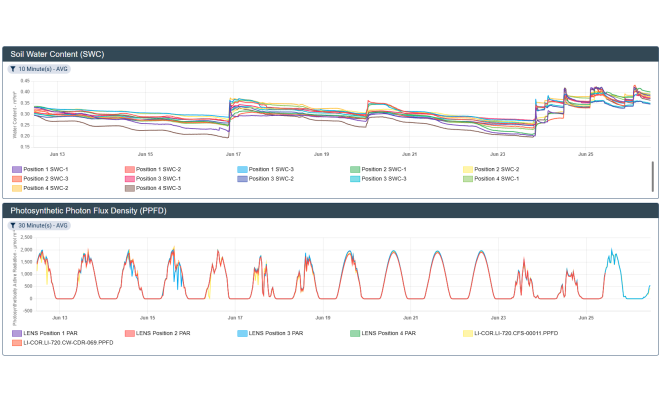
Task: Click Jun 23 label on PPFD chart axis
Action: pyautogui.click(x=498, y=318)
